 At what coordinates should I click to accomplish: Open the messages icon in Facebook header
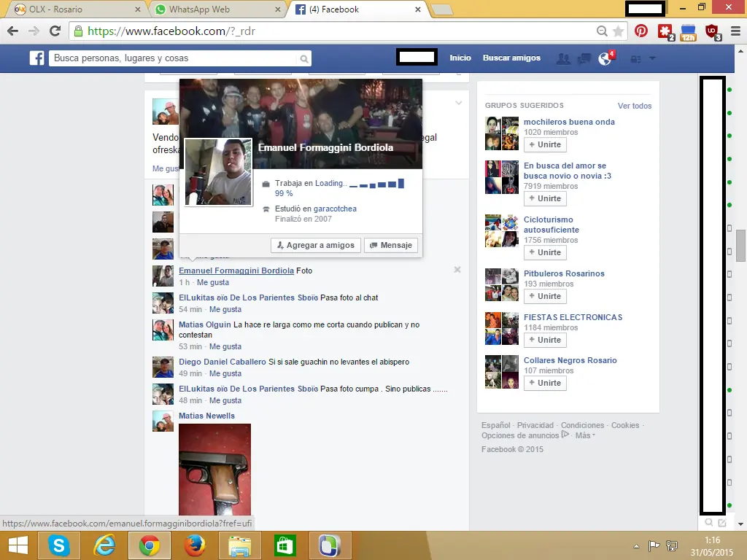(584, 58)
